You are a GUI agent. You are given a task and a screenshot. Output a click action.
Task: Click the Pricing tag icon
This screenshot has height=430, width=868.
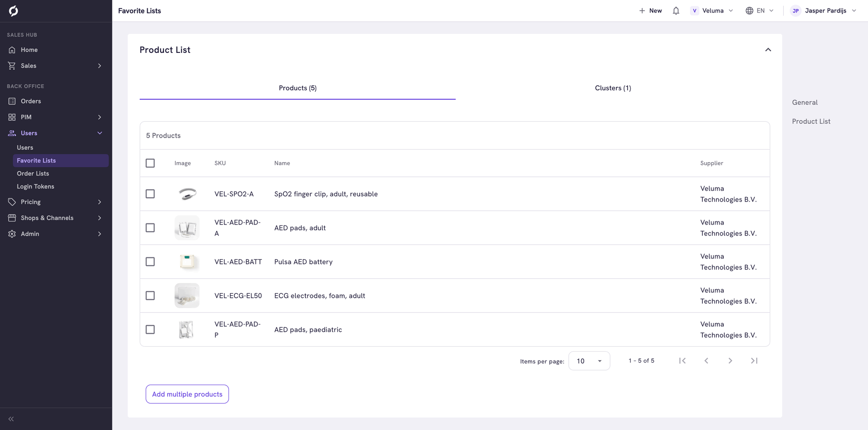point(12,202)
